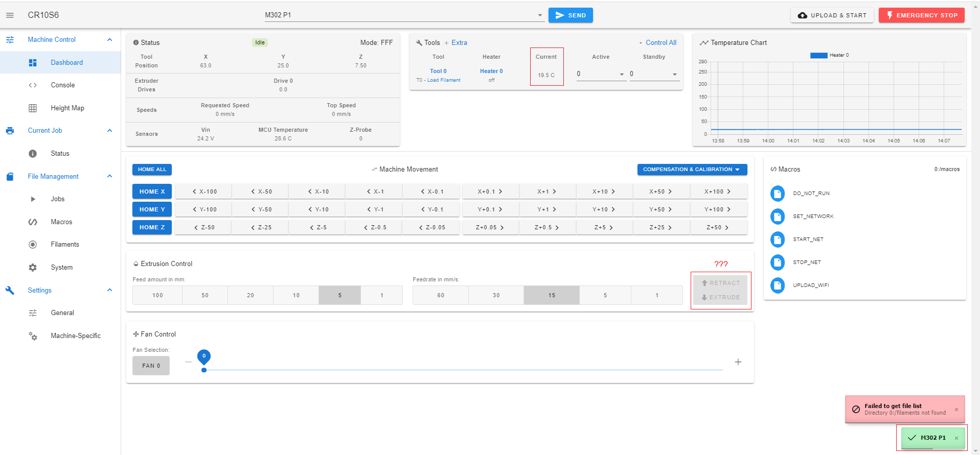
Task: Click START_NET macro file icon
Action: 778,240
